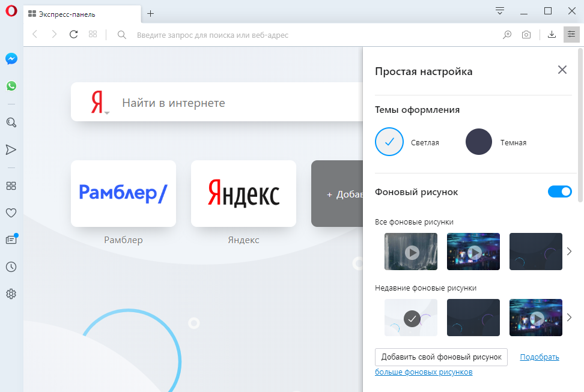
Task: Select the waterfall animated wallpaper thumbnail
Action: (x=411, y=252)
